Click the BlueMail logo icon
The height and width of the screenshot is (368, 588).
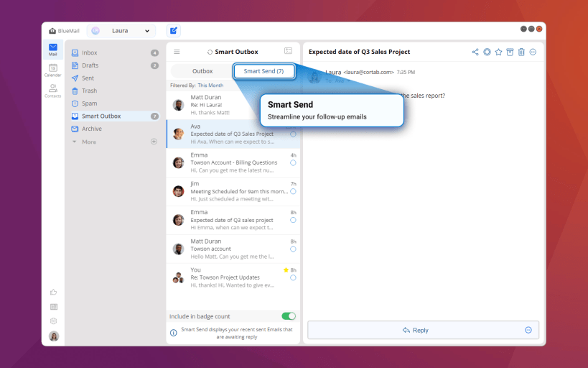coord(52,31)
